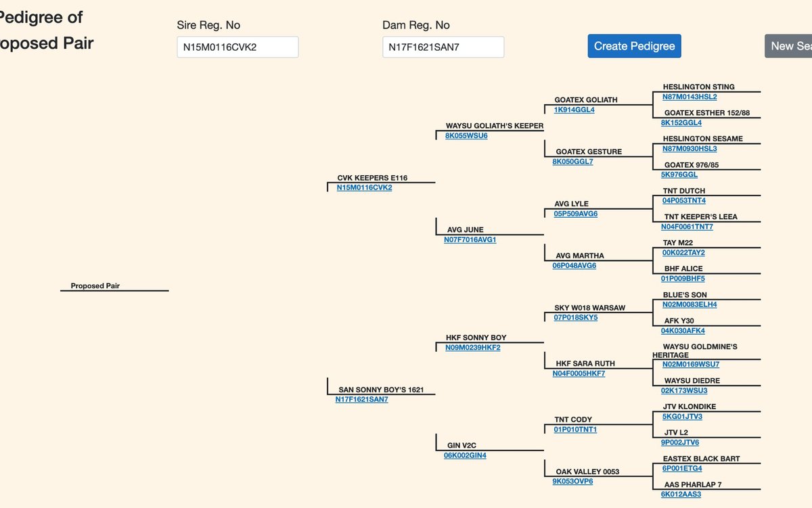This screenshot has height=508, width=812.
Task: Open HKF Sara Ruth link N04F0005HKF7
Action: click(x=579, y=373)
